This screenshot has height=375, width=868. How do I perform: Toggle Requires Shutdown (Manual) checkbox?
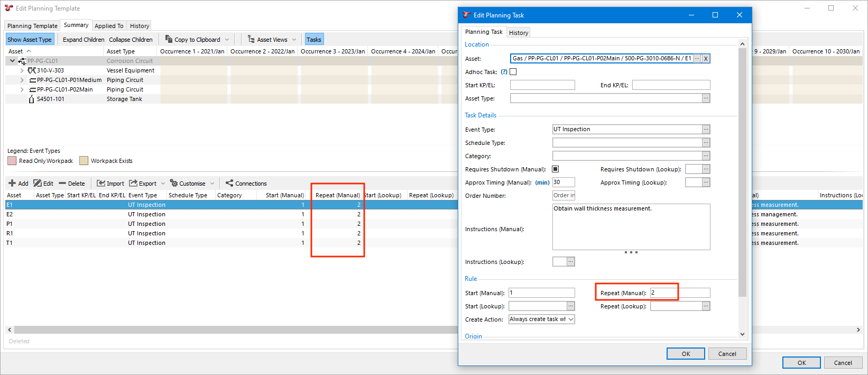tap(555, 169)
